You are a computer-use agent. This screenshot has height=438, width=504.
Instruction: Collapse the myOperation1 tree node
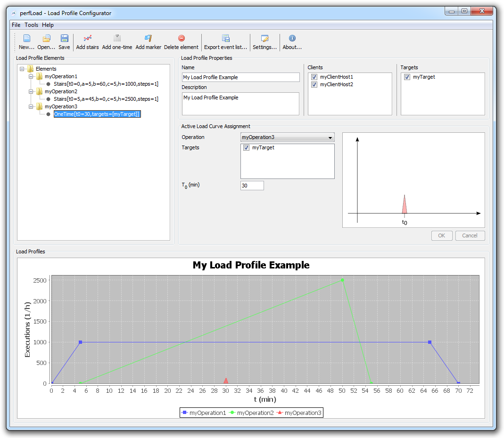coord(31,76)
